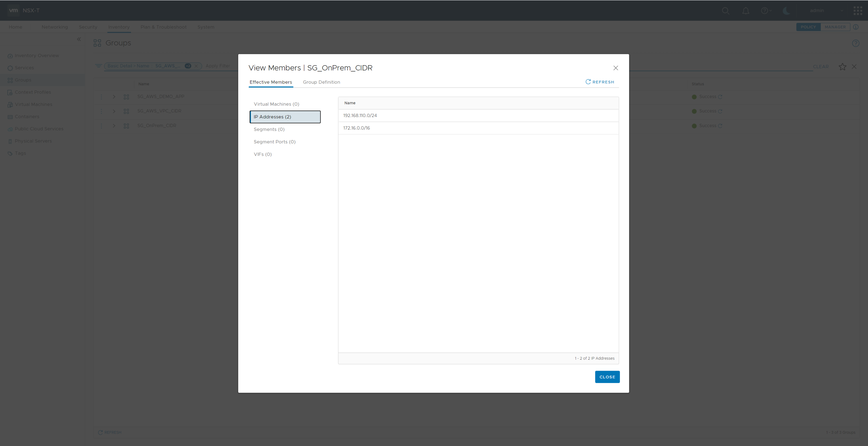Click the vm NSX-T logo
Screen dimensions: 868x446
24,10
